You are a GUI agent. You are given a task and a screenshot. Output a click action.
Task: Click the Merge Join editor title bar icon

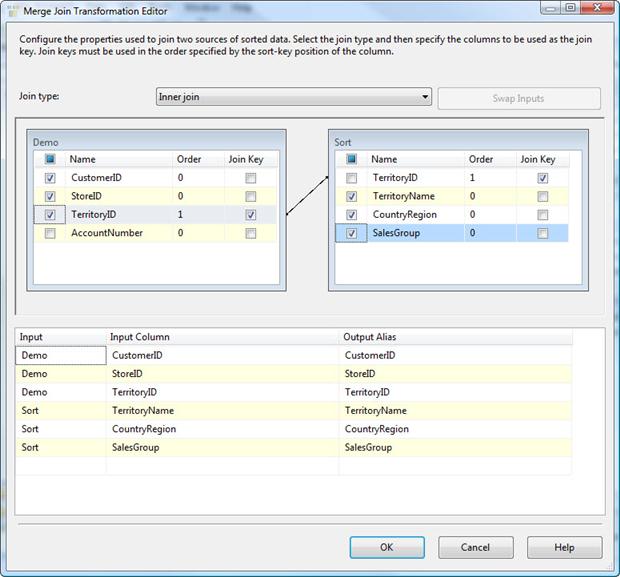click(13, 11)
